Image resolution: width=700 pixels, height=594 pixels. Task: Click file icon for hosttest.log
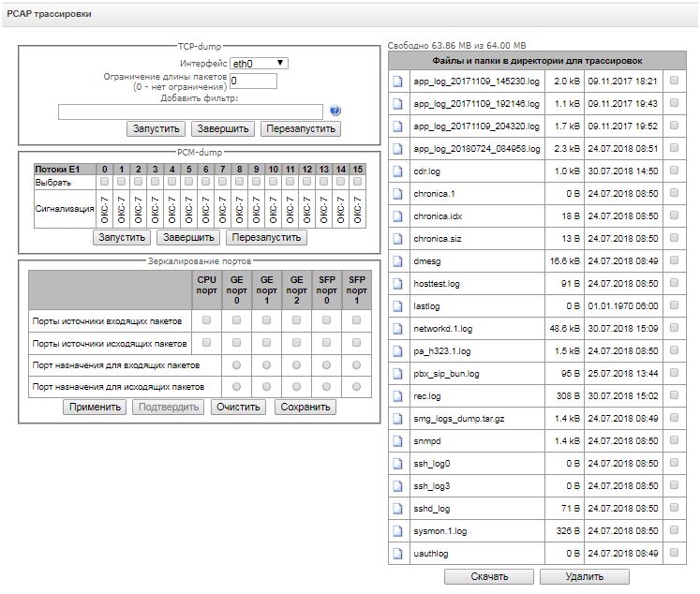tap(397, 284)
